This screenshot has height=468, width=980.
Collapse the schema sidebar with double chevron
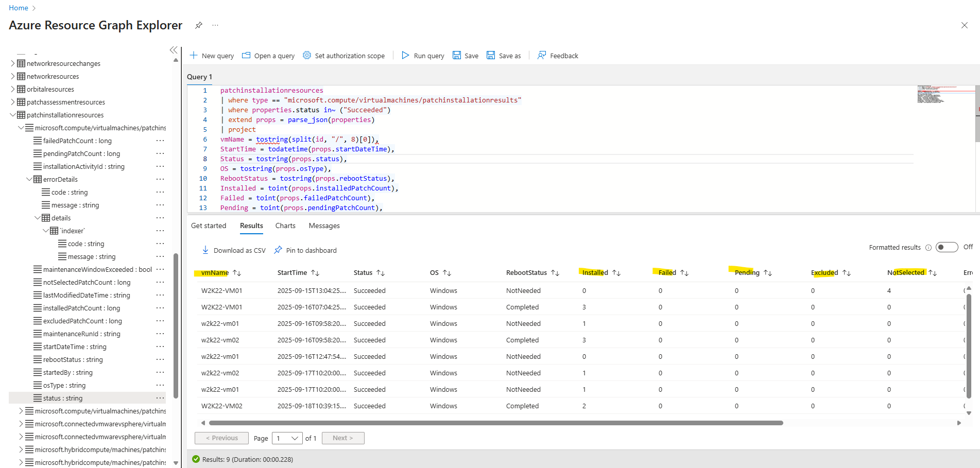click(174, 50)
